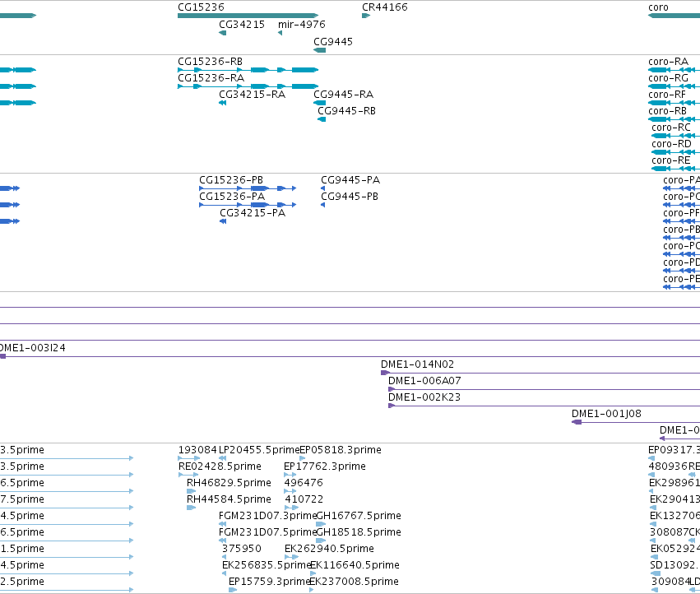Viewport: 700px width, 594px height.
Task: Click EST 375950 feature
Action: coord(225,557)
